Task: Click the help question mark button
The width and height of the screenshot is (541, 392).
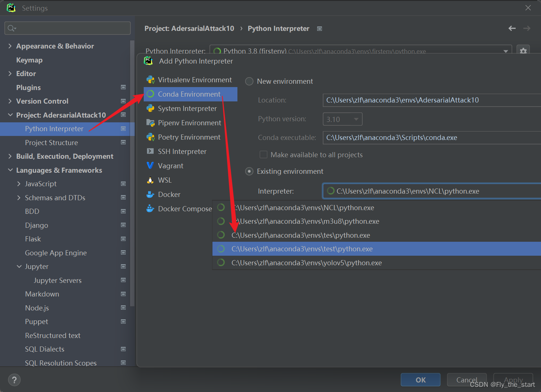Action: (x=14, y=380)
